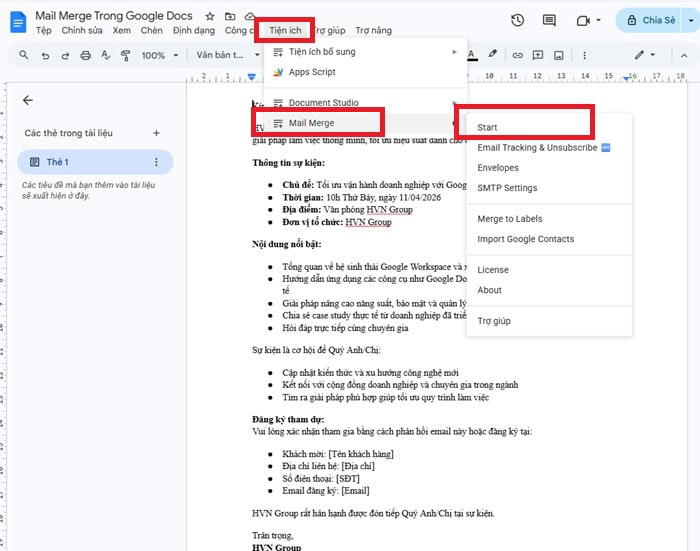
Task: Click the print icon
Action: (85, 55)
